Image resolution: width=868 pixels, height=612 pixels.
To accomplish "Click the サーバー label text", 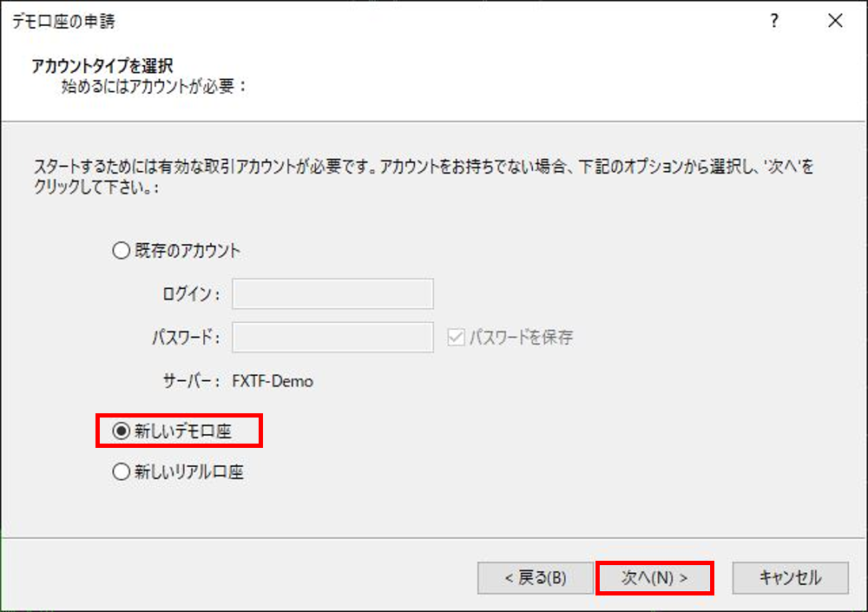I will (191, 381).
